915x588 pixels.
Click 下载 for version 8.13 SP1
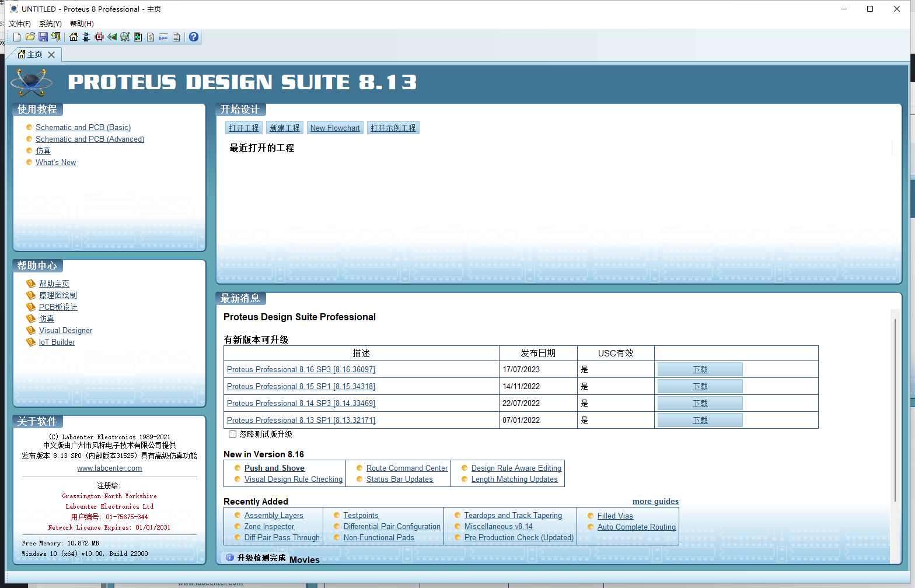point(700,420)
